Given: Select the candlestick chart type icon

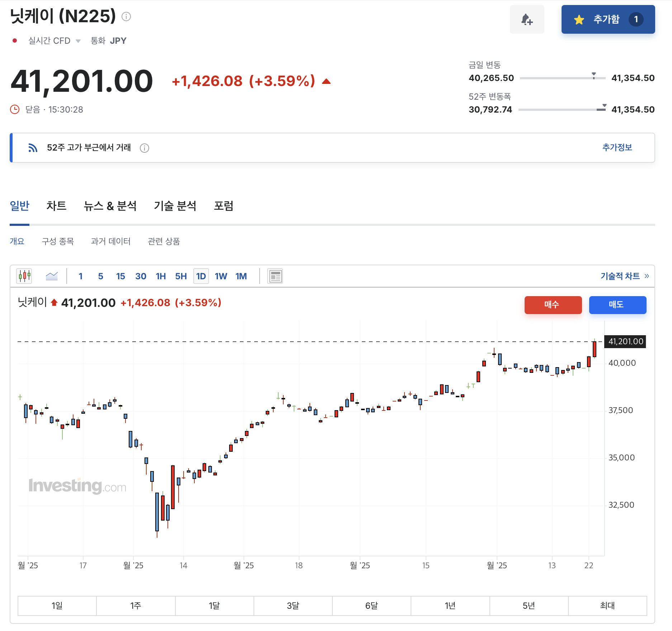Looking at the screenshot, I should (24, 276).
